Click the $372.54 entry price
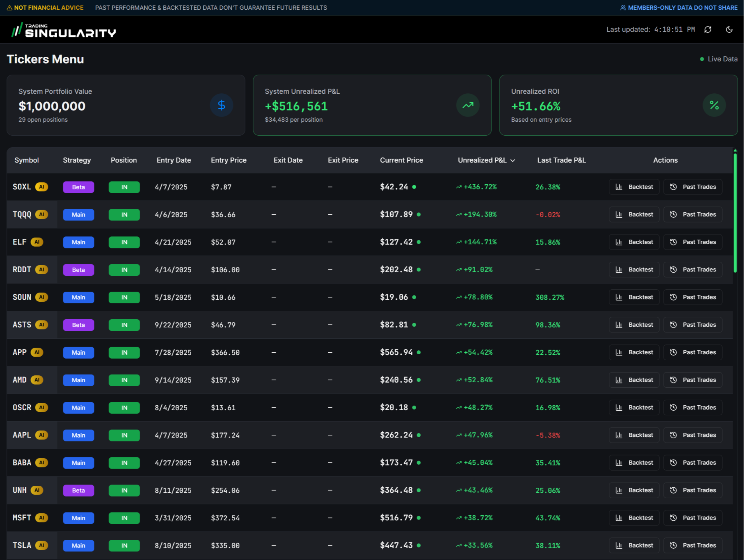This screenshot has width=744, height=560. [225, 518]
